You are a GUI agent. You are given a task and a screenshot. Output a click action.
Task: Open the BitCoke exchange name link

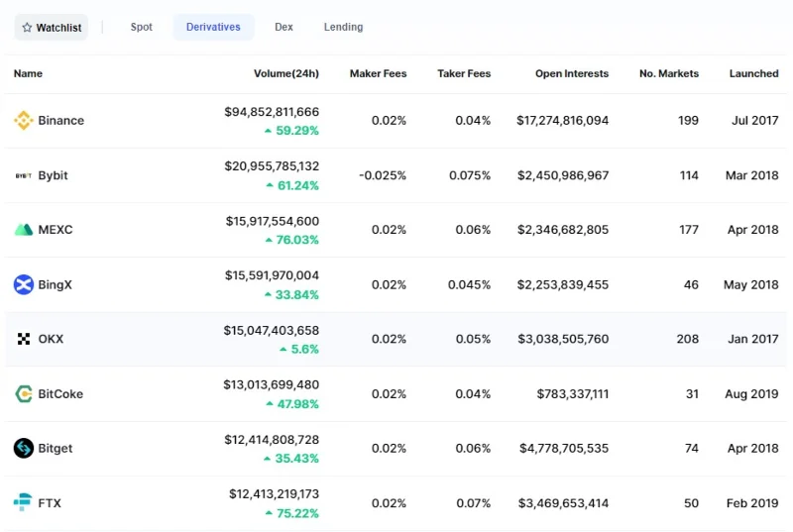click(x=60, y=393)
